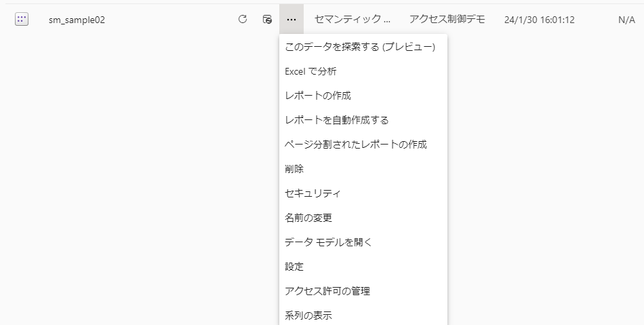Open 設定 from the context menu
644x325 pixels.
(363, 267)
